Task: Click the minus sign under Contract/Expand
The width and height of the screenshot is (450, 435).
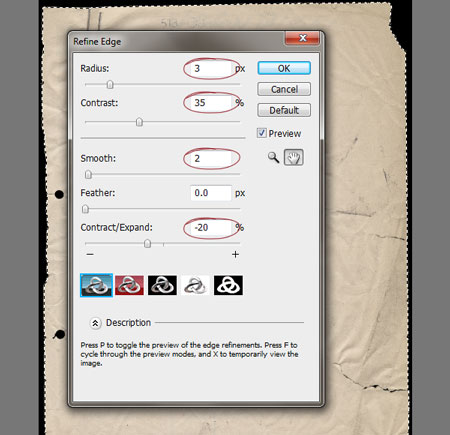Action: click(90, 254)
